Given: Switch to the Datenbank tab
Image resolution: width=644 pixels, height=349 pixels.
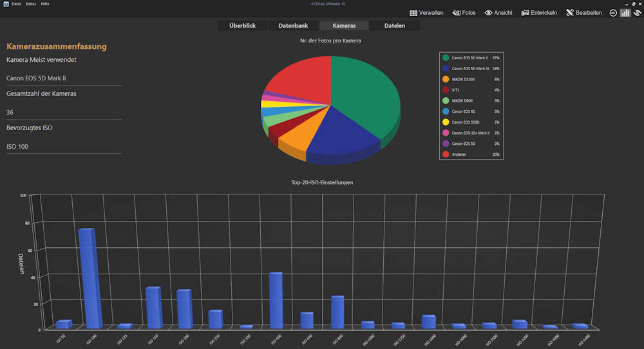Looking at the screenshot, I should click(293, 26).
